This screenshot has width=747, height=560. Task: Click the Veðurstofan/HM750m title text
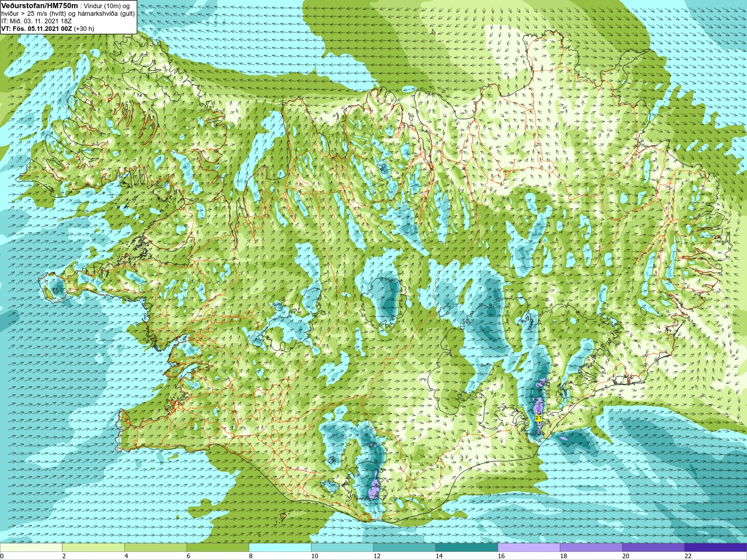pyautogui.click(x=40, y=5)
